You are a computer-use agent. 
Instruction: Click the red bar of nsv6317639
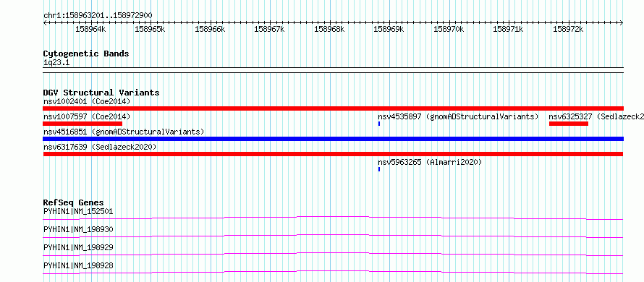coord(333,154)
